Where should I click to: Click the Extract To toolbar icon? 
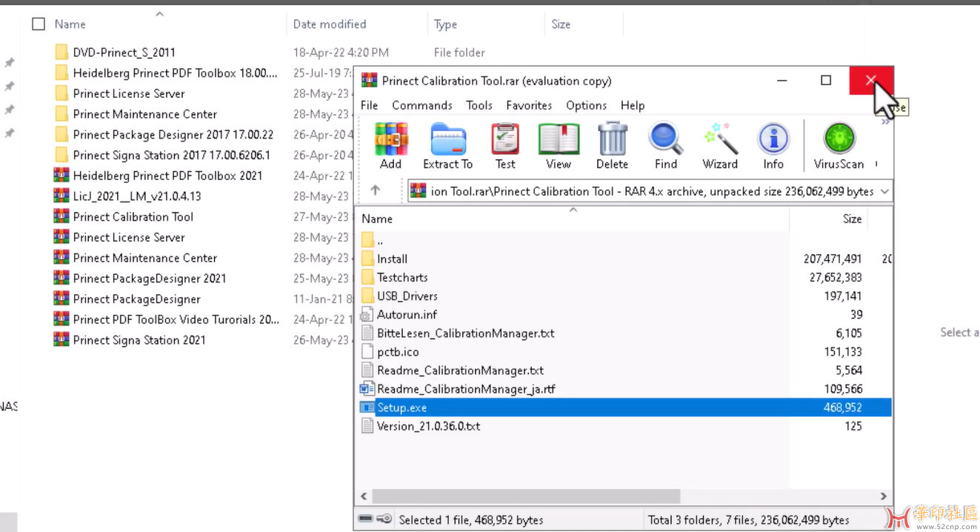(x=447, y=146)
